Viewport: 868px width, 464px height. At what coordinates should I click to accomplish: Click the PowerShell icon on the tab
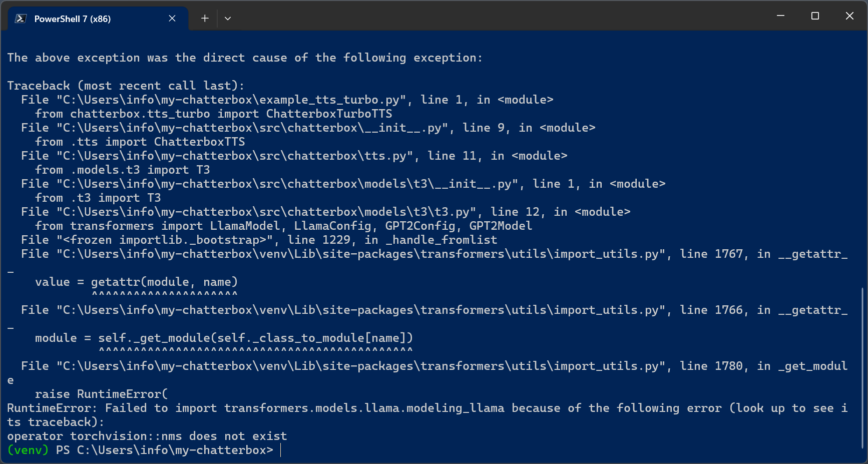(21, 19)
